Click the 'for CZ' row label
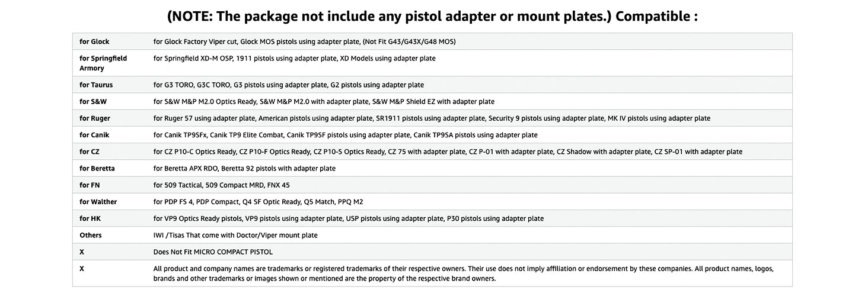868x293 pixels. pos(90,152)
